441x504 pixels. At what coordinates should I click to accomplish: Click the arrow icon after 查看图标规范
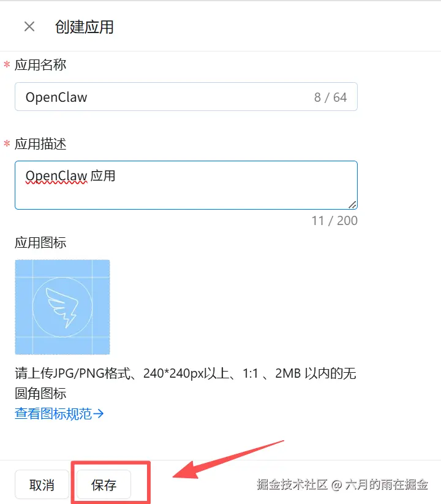(x=98, y=413)
